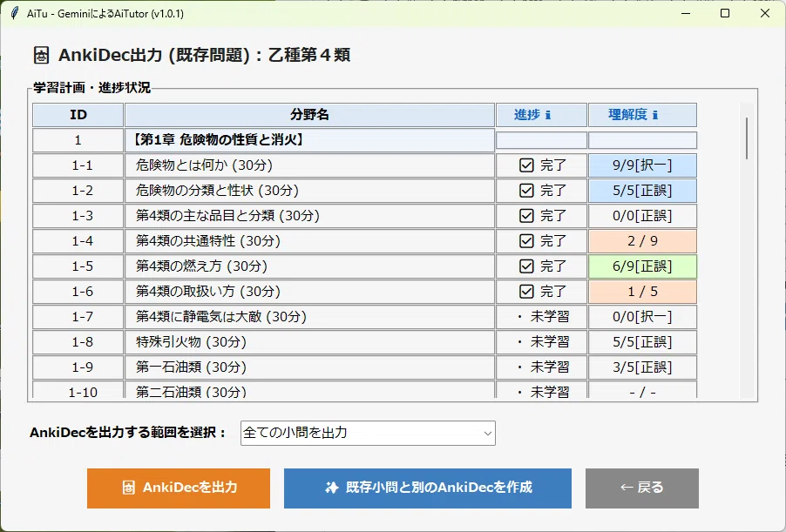786x532 pixels.
Task: Select 特殊引火物 (30分) row
Action: pyautogui.click(x=310, y=342)
